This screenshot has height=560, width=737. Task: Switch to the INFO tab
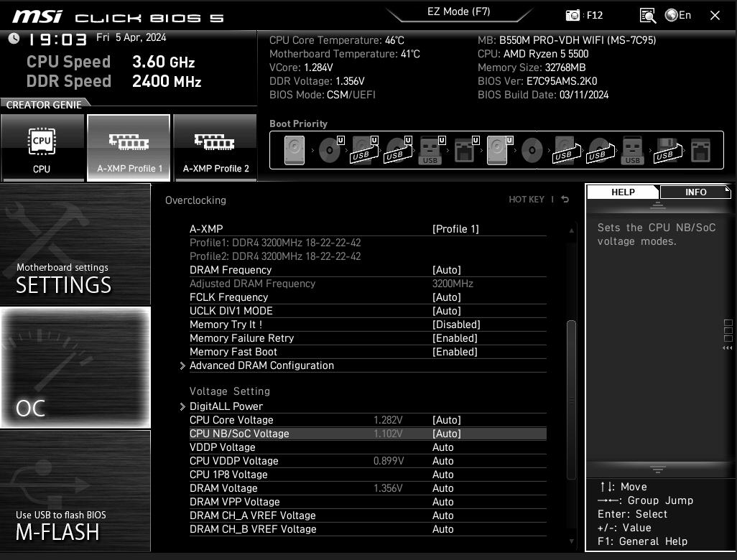[695, 192]
